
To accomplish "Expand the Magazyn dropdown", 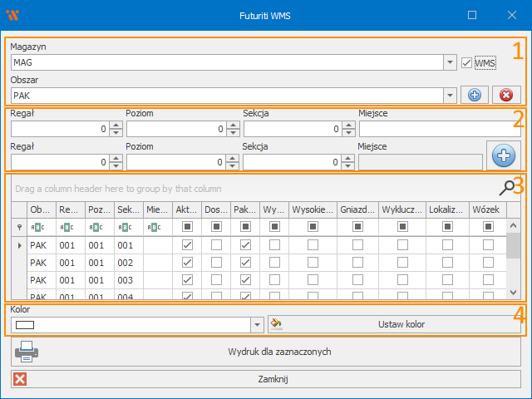I will (x=450, y=62).
